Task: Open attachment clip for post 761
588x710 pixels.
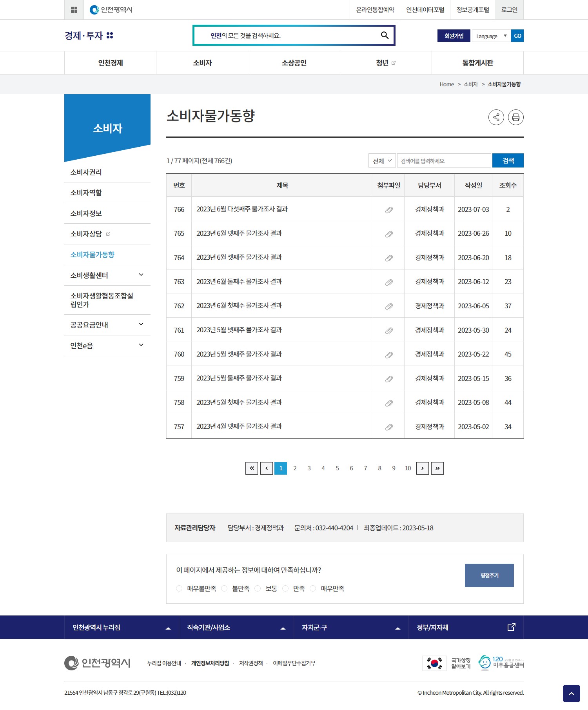Action: coord(389,331)
